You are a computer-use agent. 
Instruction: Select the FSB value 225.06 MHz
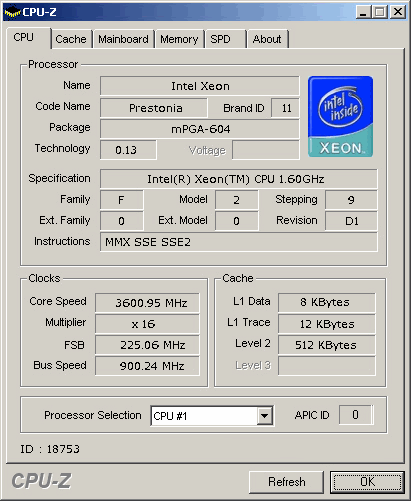(147, 345)
